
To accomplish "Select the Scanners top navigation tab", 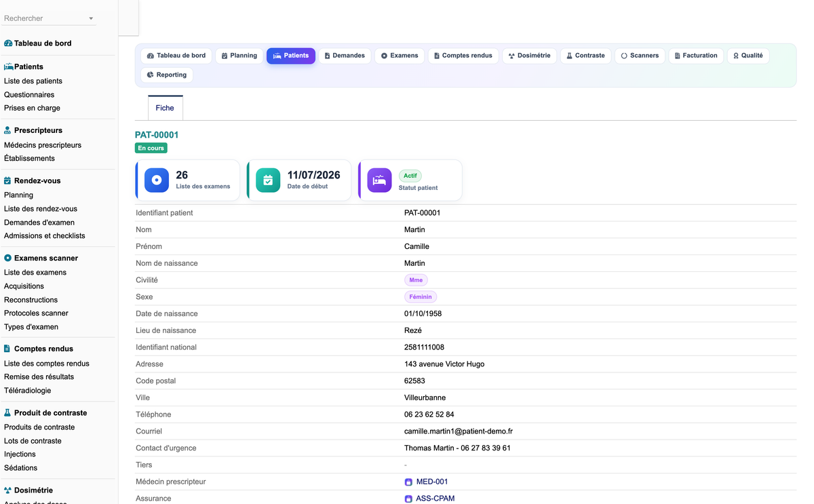I will point(640,56).
